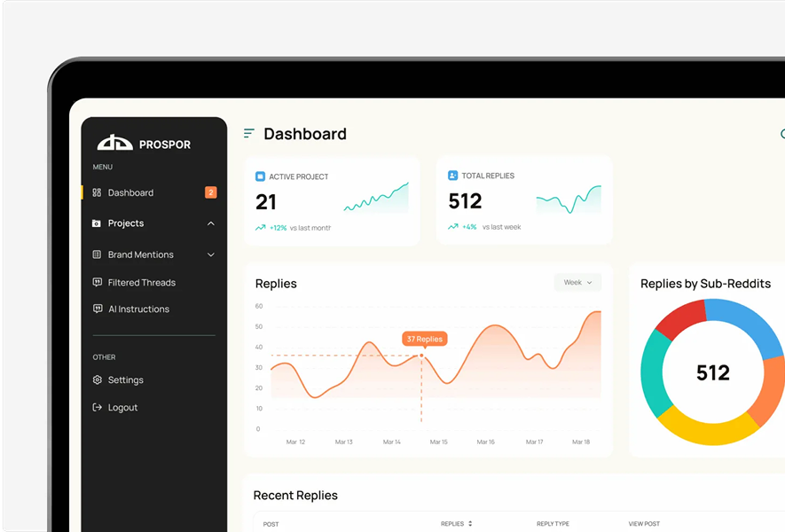Click the Projects folder icon
This screenshot has height=532, width=785.
pos(97,223)
